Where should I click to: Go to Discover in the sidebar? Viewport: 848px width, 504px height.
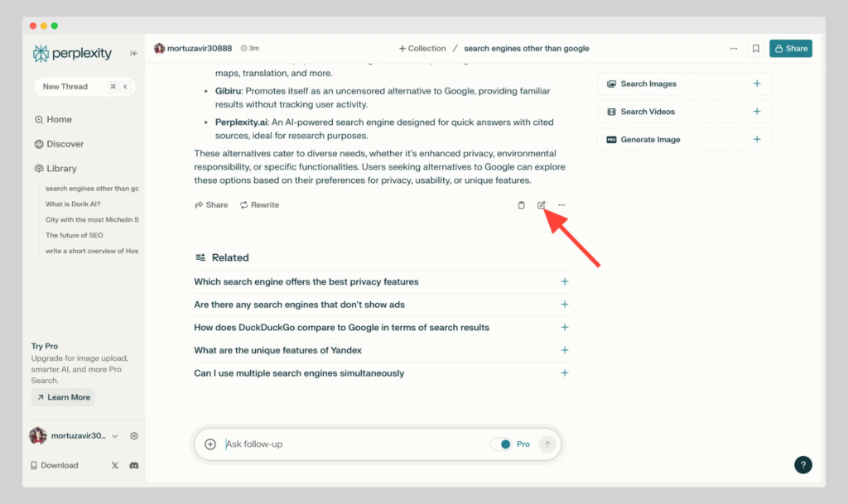tap(65, 144)
